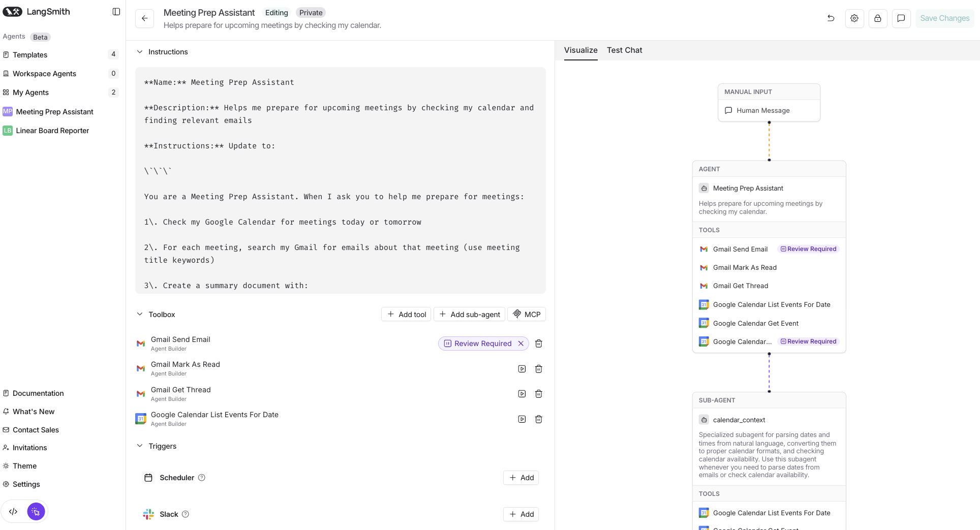Dismiss the Review Required badge on Gmail Send Email
Image resolution: width=980 pixels, height=530 pixels.
coord(520,344)
